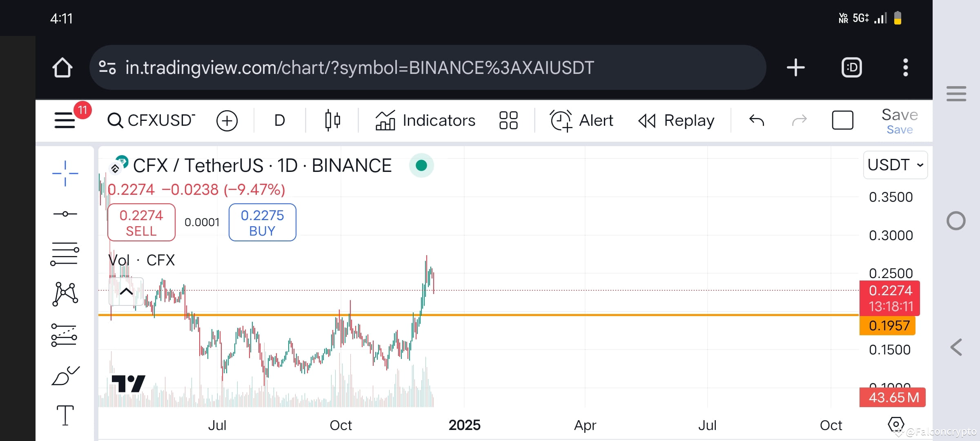Screen dimensions: 980x441
Task: Select the brush drawing tool
Action: [65, 376]
